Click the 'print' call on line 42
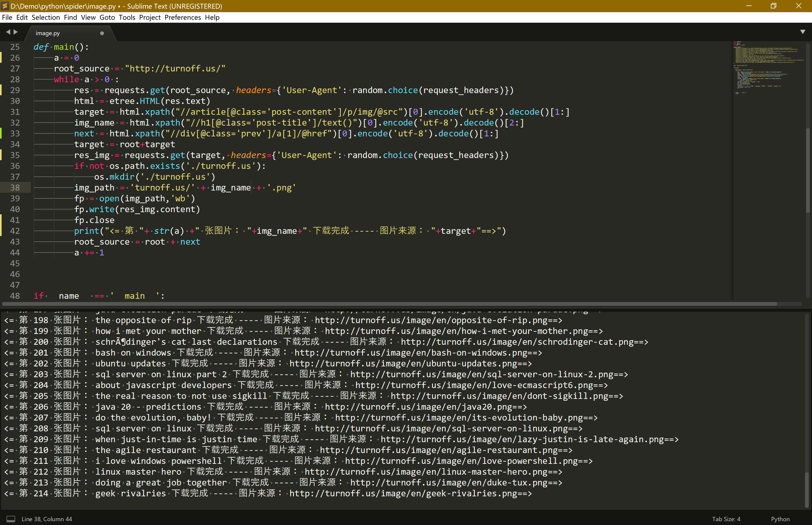 (x=87, y=231)
